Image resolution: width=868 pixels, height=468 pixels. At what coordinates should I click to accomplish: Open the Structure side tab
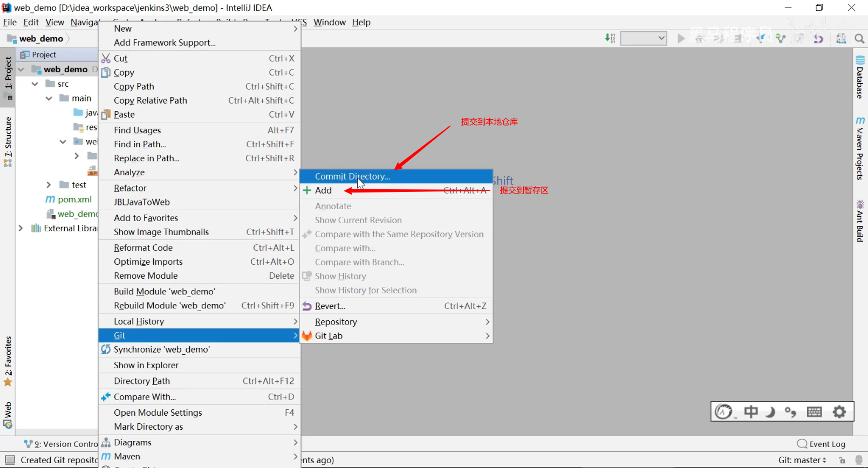[8, 141]
